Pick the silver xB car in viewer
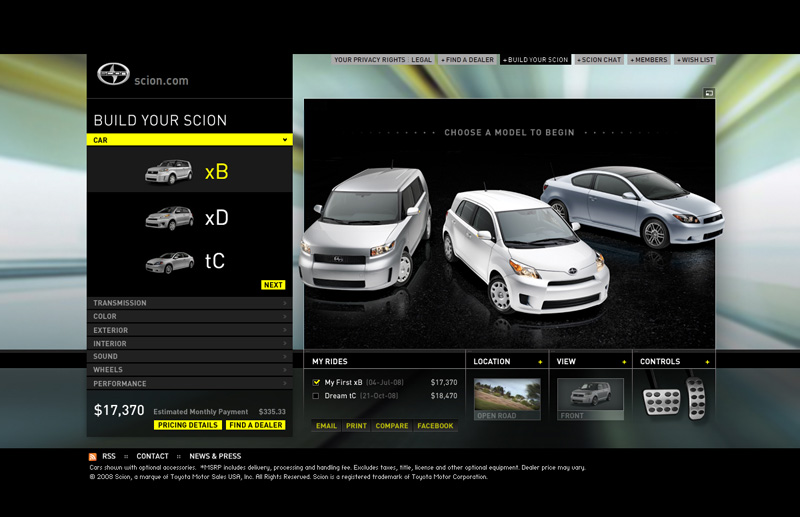This screenshot has width=800, height=517. click(x=365, y=230)
